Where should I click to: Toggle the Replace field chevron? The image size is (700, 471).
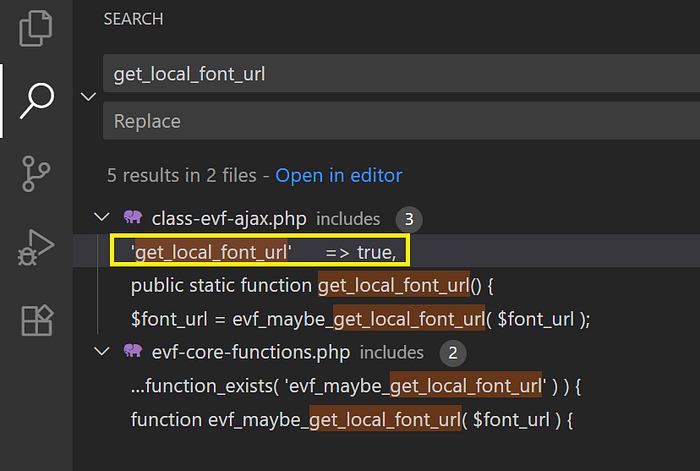pyautogui.click(x=88, y=97)
